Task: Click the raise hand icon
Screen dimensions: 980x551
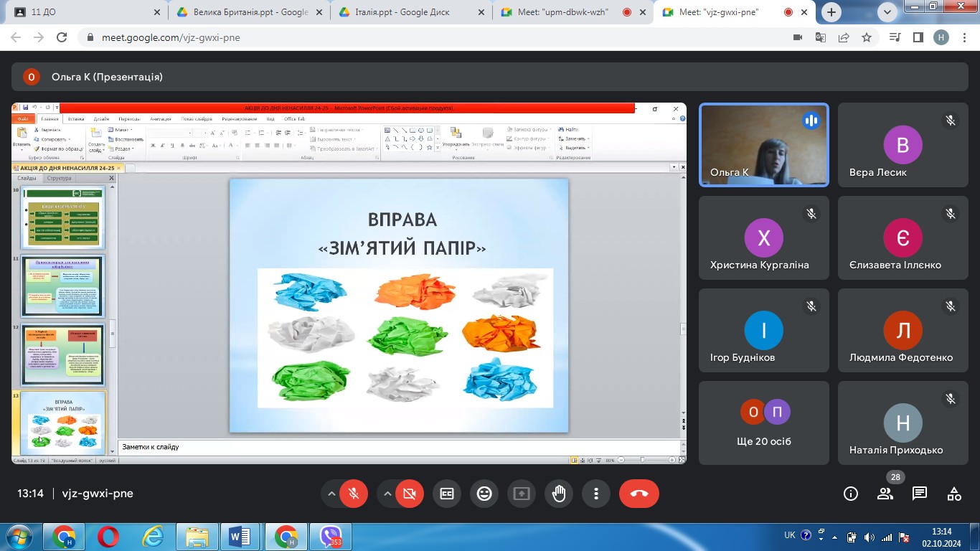Action: [559, 494]
